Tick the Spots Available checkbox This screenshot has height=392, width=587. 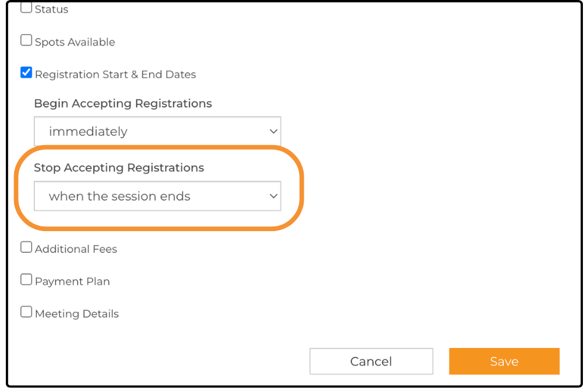tap(26, 40)
